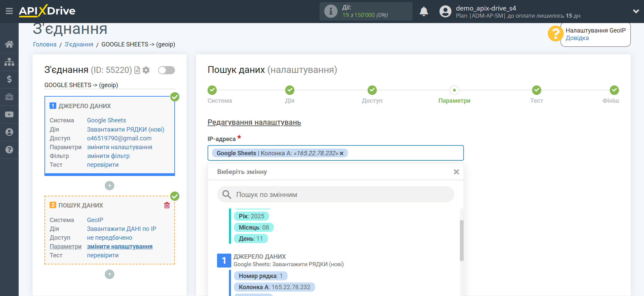
Task: Expand the account dropdown chevron
Action: [636, 11]
